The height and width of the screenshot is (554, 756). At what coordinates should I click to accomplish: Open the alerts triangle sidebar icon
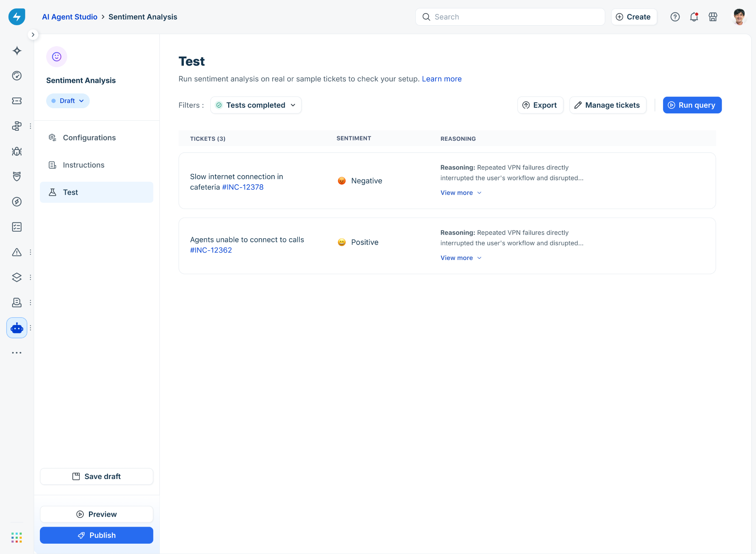(x=17, y=252)
